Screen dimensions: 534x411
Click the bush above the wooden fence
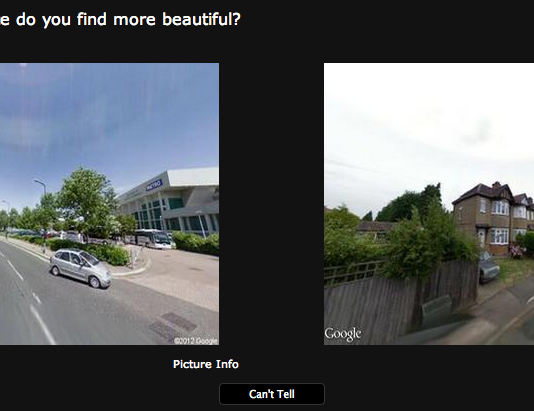point(430,240)
